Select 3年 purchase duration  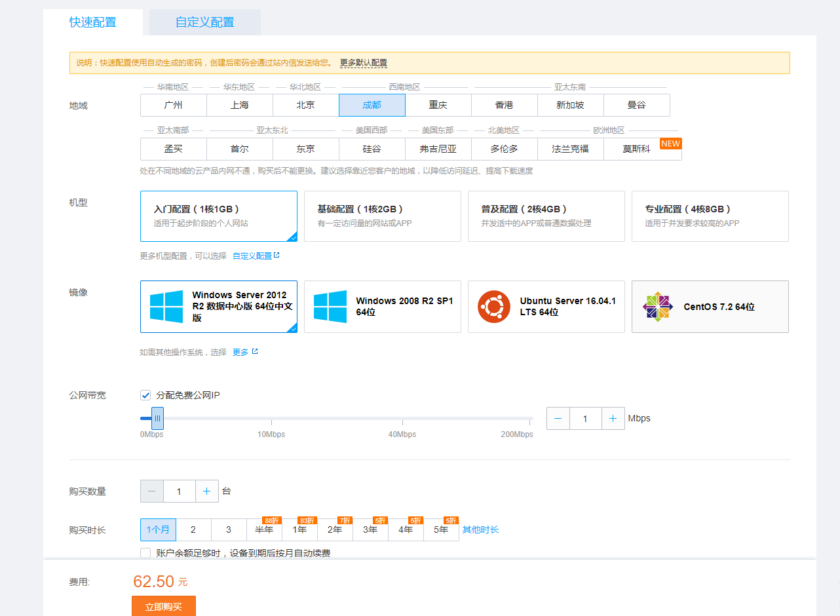pos(370,529)
